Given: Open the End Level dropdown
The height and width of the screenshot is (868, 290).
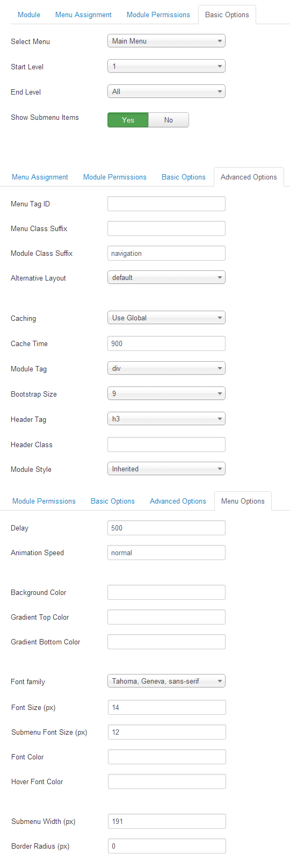Looking at the screenshot, I should [x=166, y=91].
